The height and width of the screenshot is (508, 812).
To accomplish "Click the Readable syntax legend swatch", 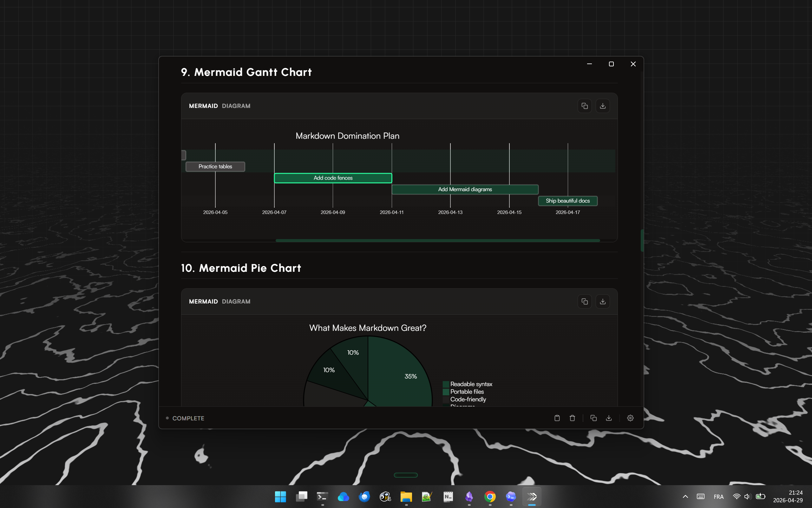I will click(446, 384).
